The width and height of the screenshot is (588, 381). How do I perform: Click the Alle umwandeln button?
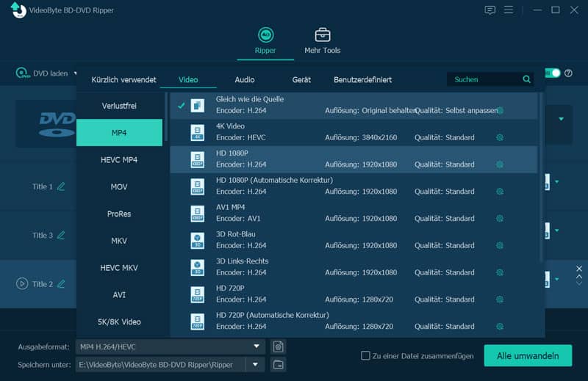click(528, 355)
